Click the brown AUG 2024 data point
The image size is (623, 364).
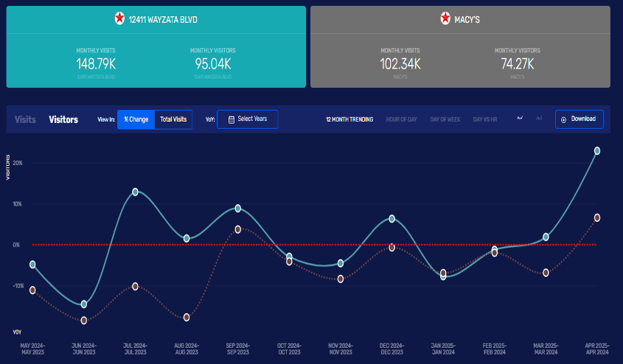187,318
